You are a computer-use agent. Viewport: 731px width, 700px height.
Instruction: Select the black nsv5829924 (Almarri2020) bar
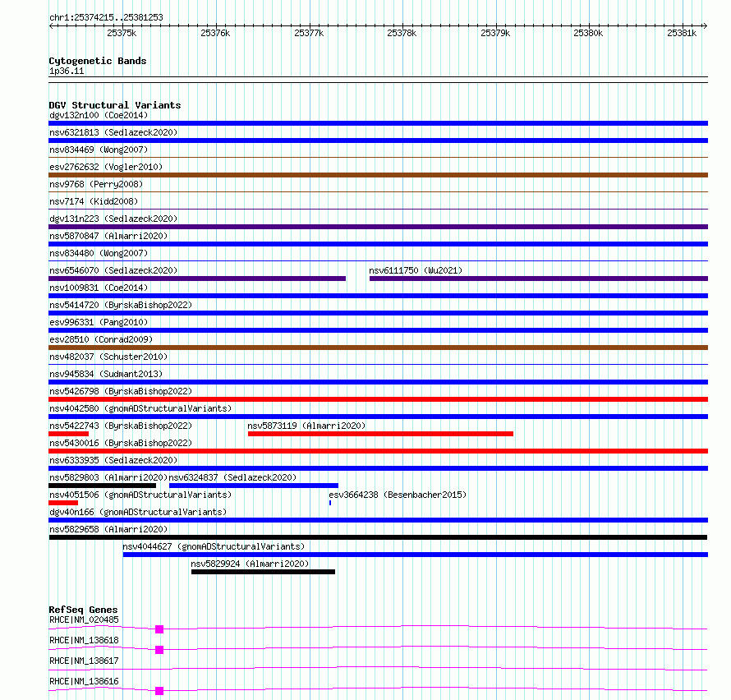[x=263, y=572]
